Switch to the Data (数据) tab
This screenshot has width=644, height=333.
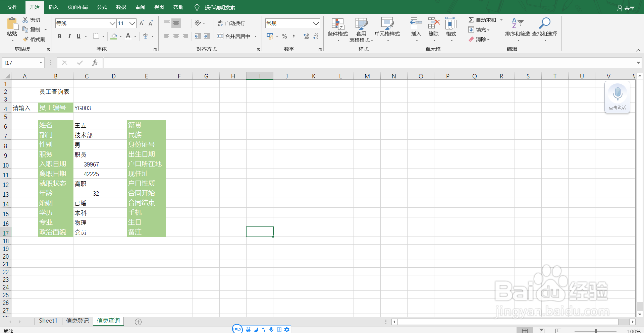(121, 7)
